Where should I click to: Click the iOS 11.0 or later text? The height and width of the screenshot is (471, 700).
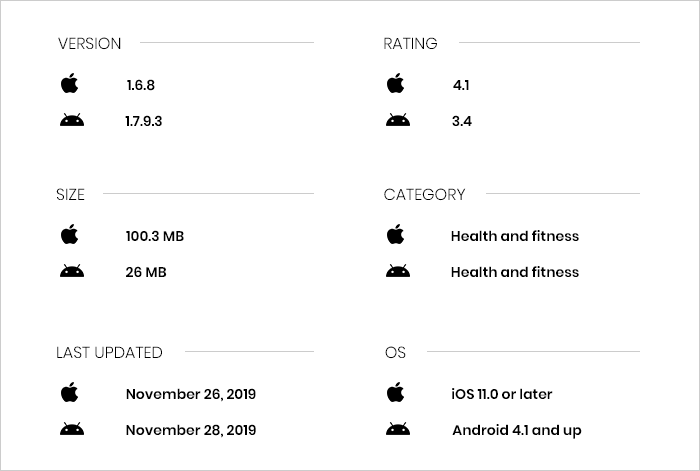(502, 394)
